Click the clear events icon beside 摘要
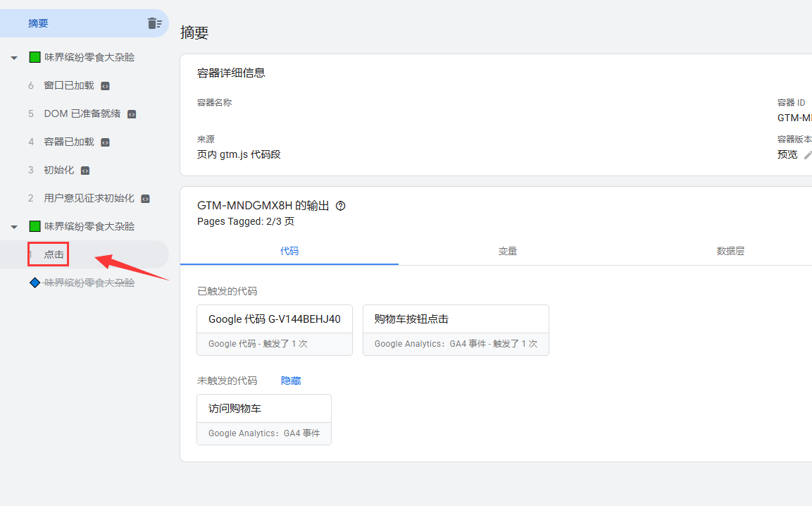 click(154, 23)
